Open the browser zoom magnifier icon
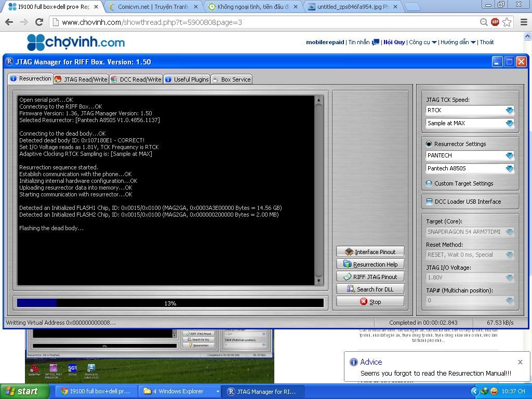532x399 pixels. pos(484,22)
